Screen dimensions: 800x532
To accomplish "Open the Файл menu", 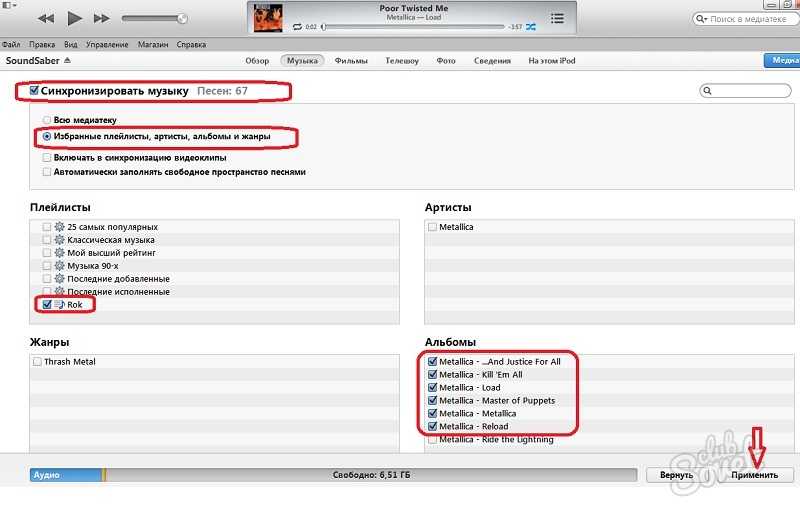I will 11,44.
